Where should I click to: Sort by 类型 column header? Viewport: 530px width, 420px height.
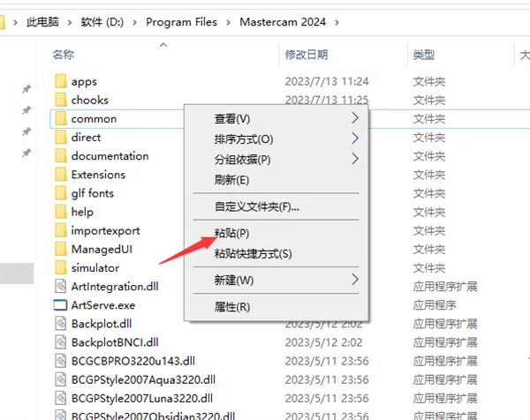click(424, 55)
